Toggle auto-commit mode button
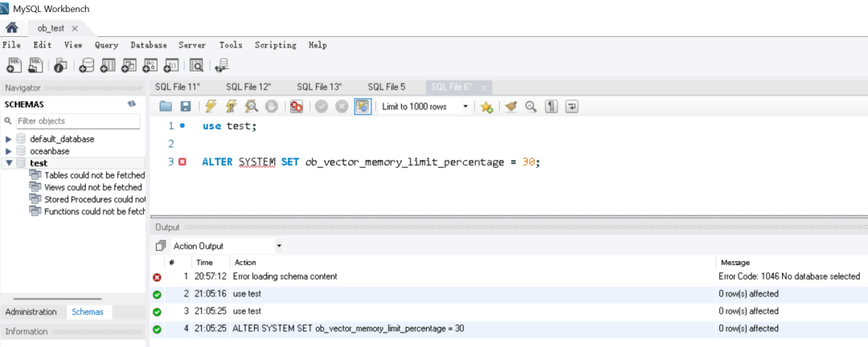 [362, 107]
